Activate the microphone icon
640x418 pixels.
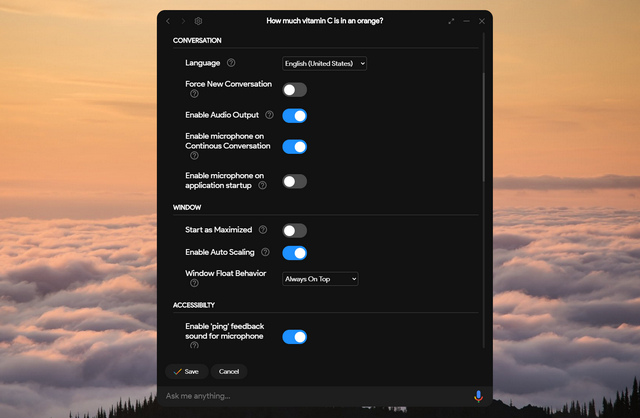(478, 396)
